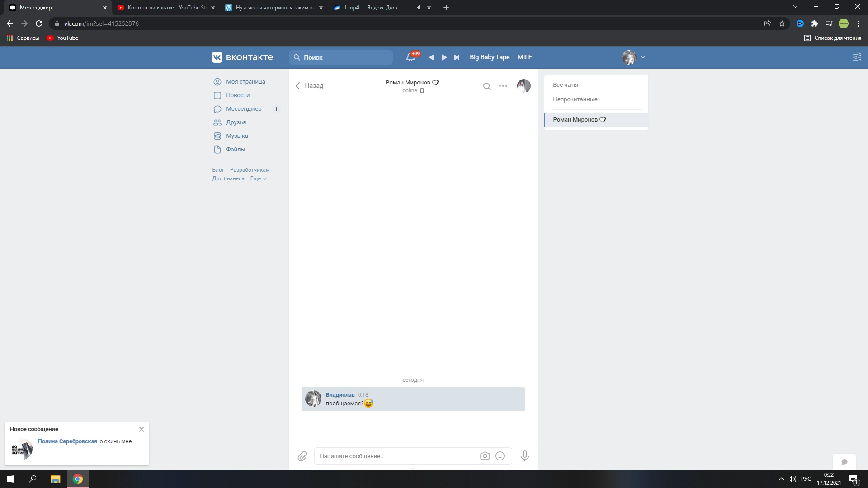Open the notifications bell icon
Screen dimensions: 868x488
click(x=410, y=57)
